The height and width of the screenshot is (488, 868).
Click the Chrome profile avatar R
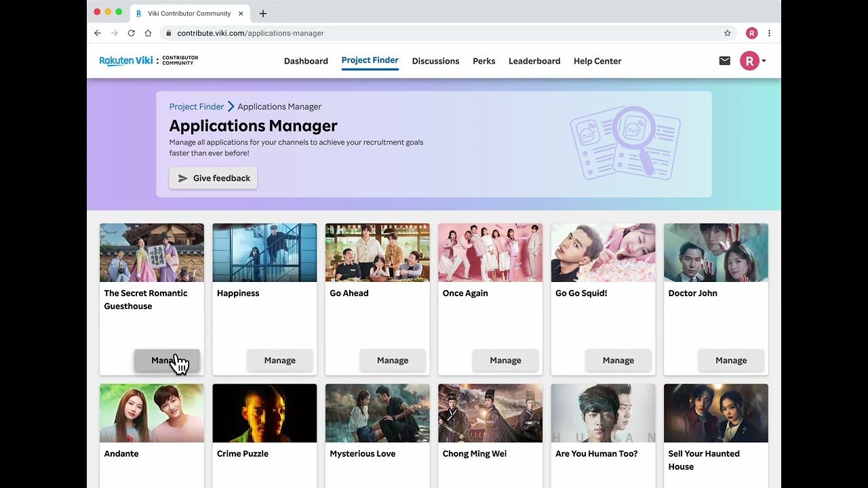coord(751,33)
